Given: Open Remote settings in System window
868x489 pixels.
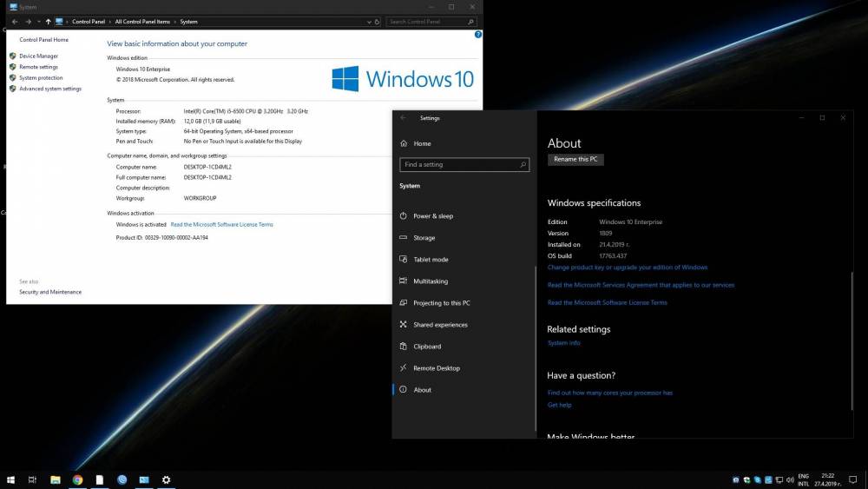Looking at the screenshot, I should pos(38,67).
